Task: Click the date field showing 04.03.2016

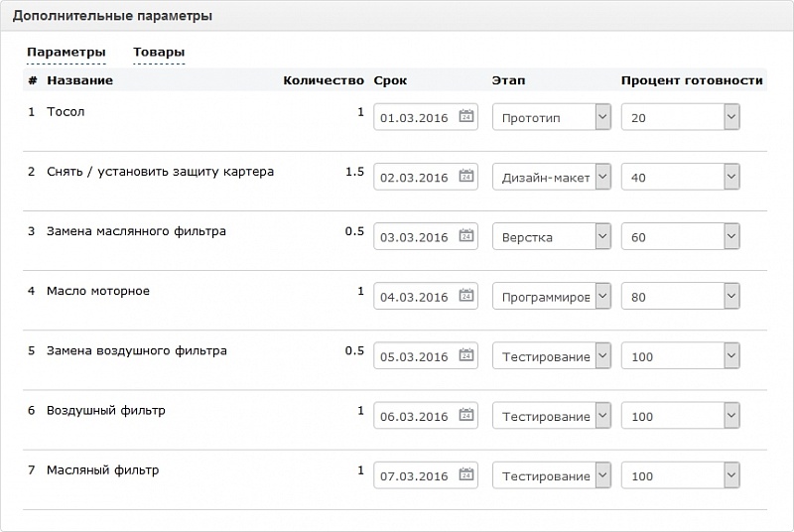Action: (415, 296)
